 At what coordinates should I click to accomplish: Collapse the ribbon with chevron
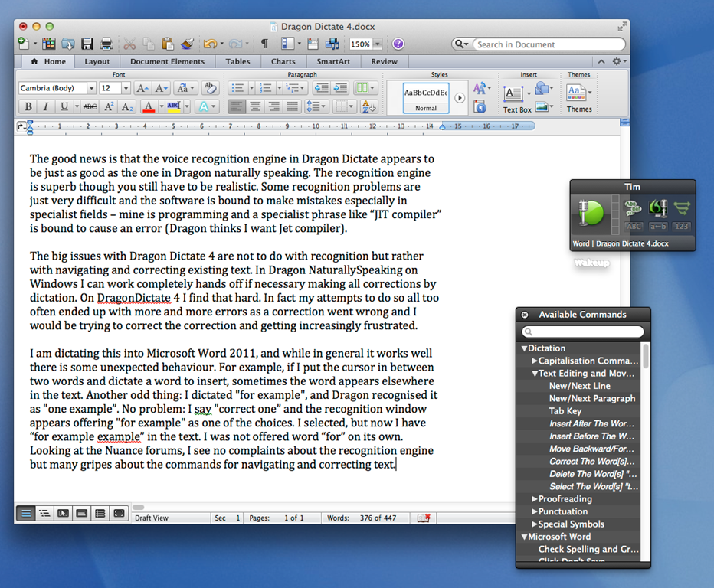click(601, 61)
